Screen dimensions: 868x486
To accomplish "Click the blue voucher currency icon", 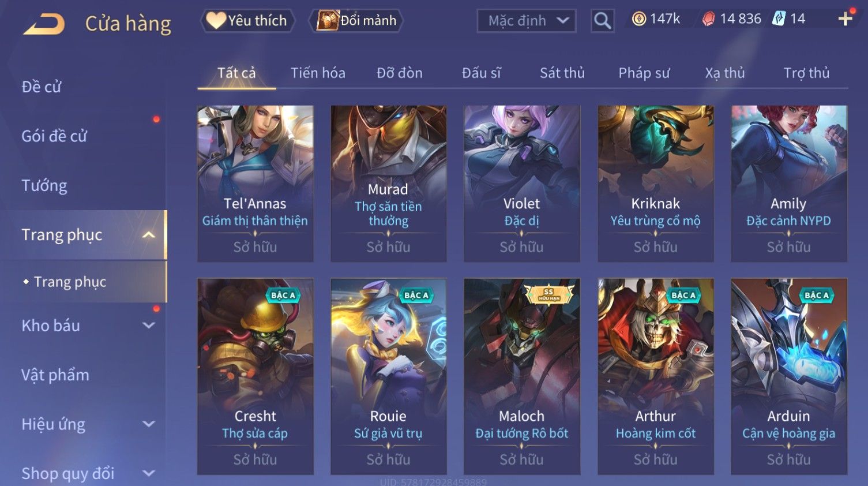I will (x=779, y=19).
